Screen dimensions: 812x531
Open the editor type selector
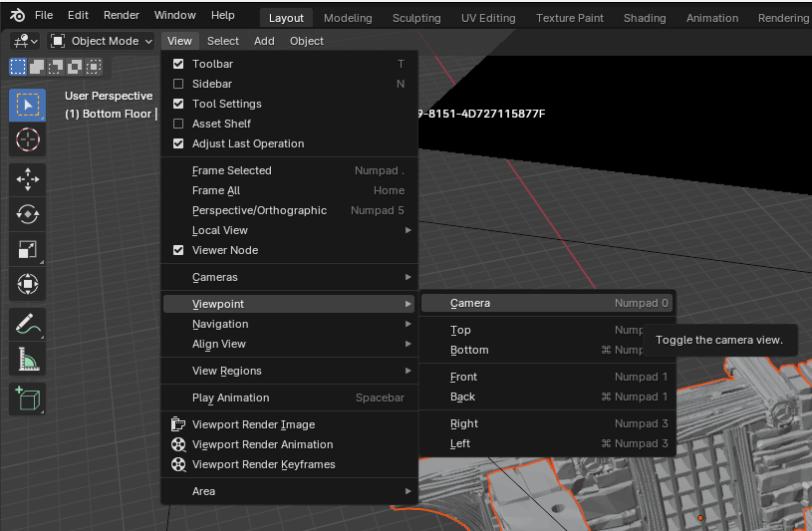[x=25, y=41]
